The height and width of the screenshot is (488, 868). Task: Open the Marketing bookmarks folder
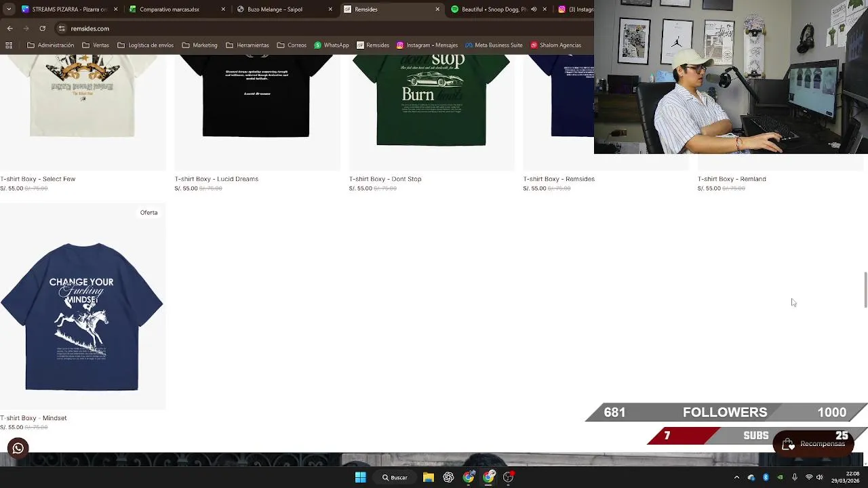click(x=199, y=45)
